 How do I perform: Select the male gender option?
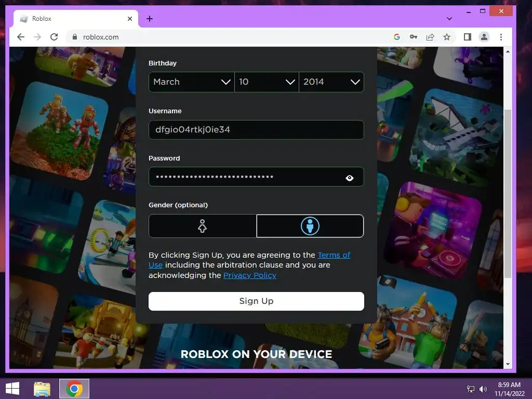click(310, 226)
